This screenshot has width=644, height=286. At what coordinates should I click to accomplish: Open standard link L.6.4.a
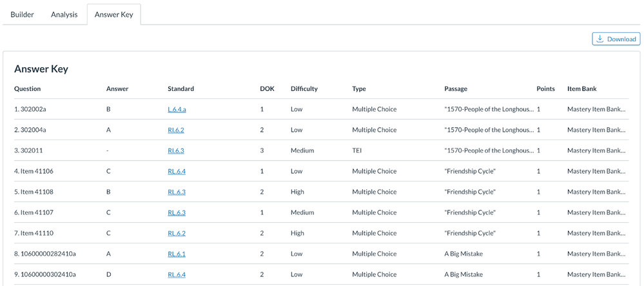tap(177, 109)
